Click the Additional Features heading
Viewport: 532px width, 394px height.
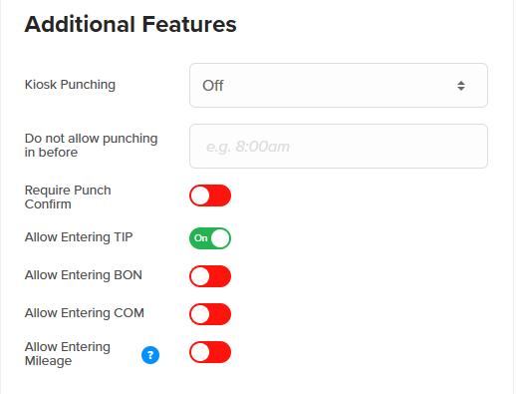coord(131,24)
